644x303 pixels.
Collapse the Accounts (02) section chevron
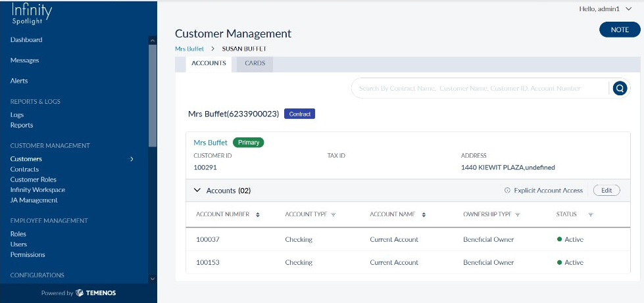coord(197,191)
